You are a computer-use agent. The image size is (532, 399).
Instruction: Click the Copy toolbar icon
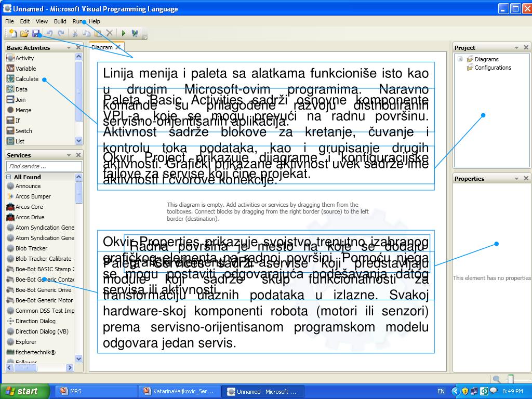point(87,33)
